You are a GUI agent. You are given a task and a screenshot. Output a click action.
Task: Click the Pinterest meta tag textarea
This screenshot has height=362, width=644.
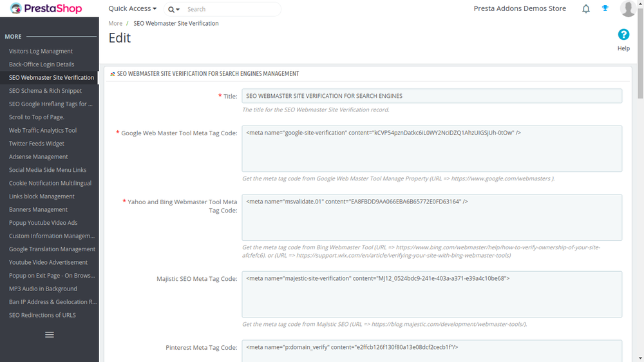[x=431, y=351]
